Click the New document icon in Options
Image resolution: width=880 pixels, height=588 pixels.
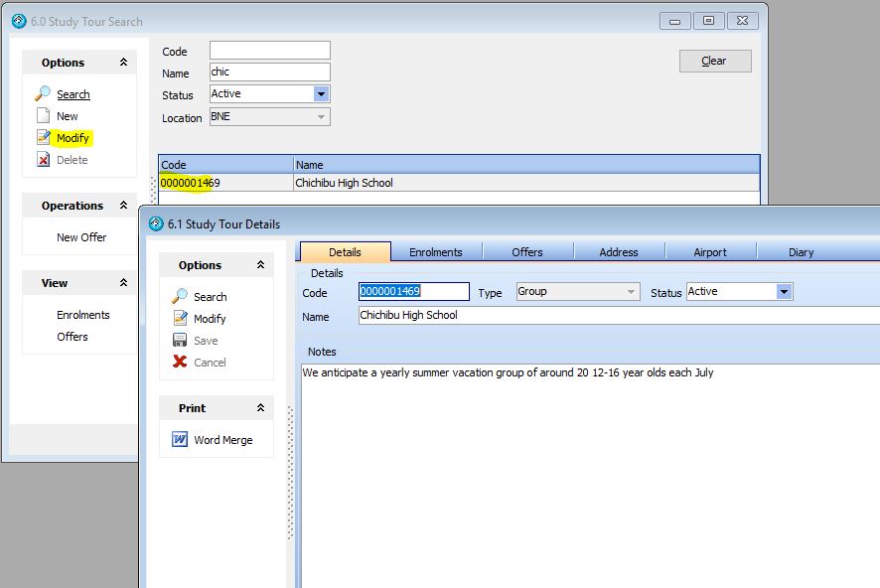(x=43, y=116)
